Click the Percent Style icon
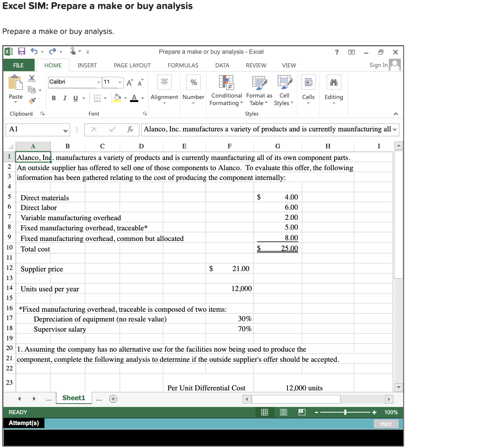The image size is (480, 448). (193, 82)
